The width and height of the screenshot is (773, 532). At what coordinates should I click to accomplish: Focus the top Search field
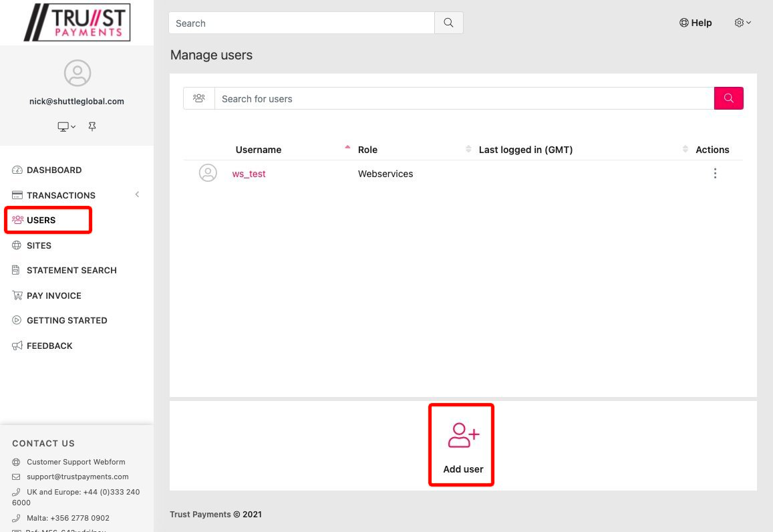[x=301, y=23]
